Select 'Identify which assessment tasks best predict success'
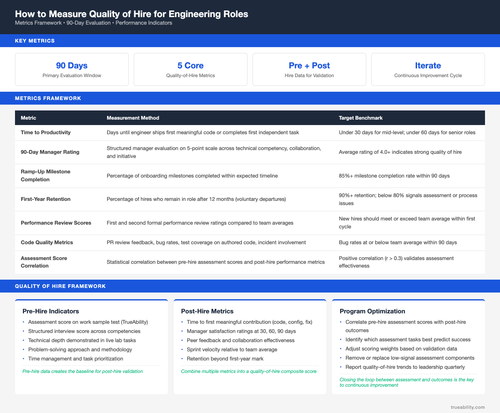The width and height of the screenshot is (500, 413). pos(408,340)
